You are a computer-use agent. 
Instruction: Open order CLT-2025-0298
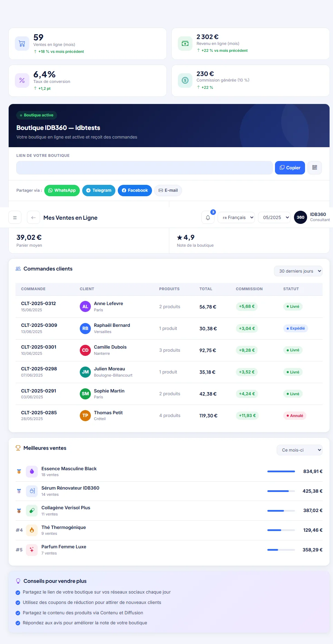tap(39, 369)
